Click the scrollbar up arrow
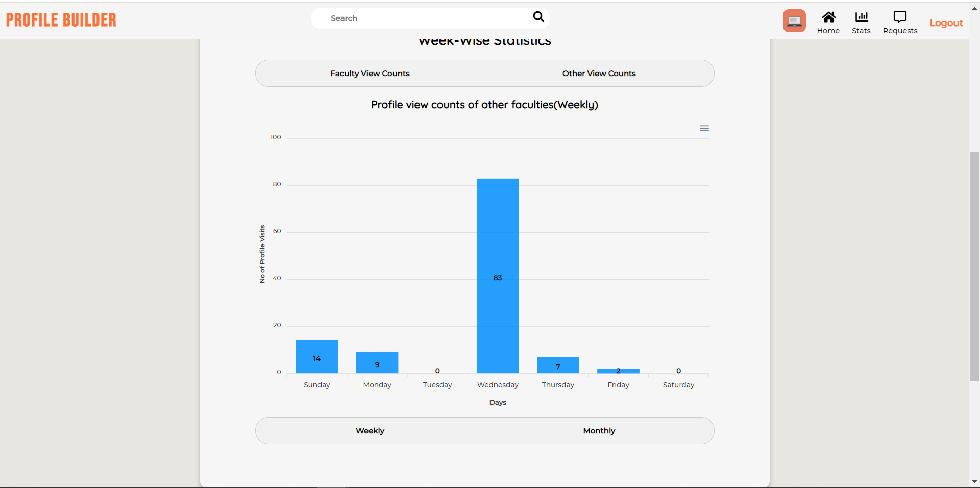 tap(975, 7)
